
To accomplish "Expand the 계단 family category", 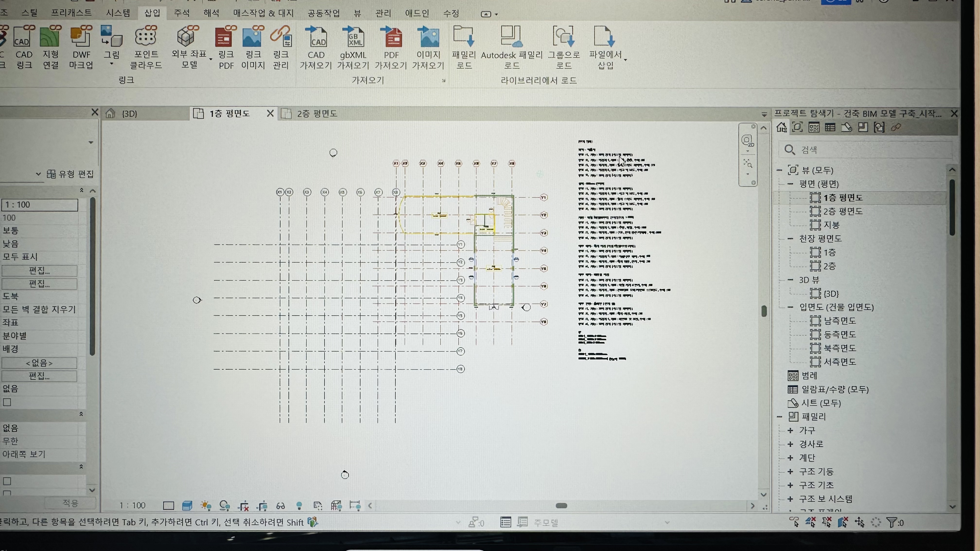I will coord(791,457).
